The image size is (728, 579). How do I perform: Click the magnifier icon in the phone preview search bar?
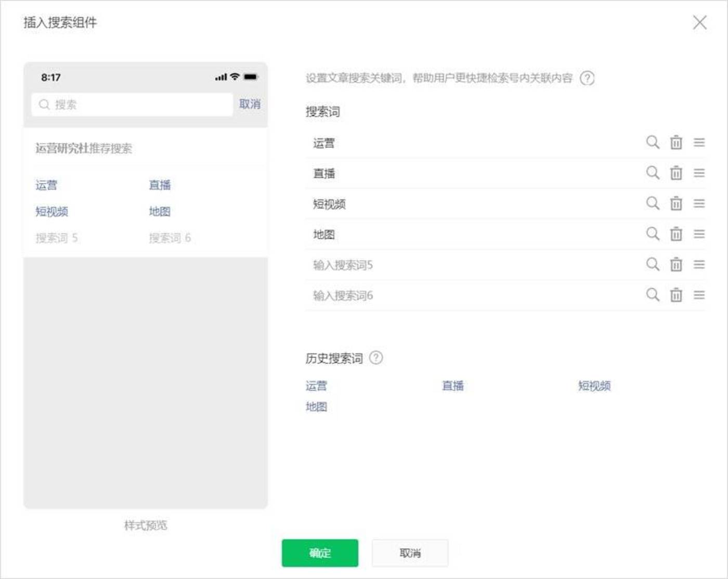[44, 105]
